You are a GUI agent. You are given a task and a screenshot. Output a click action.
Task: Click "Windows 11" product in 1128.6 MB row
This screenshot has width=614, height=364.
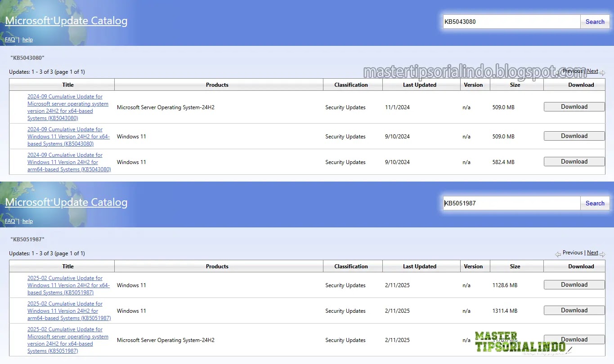click(131, 285)
